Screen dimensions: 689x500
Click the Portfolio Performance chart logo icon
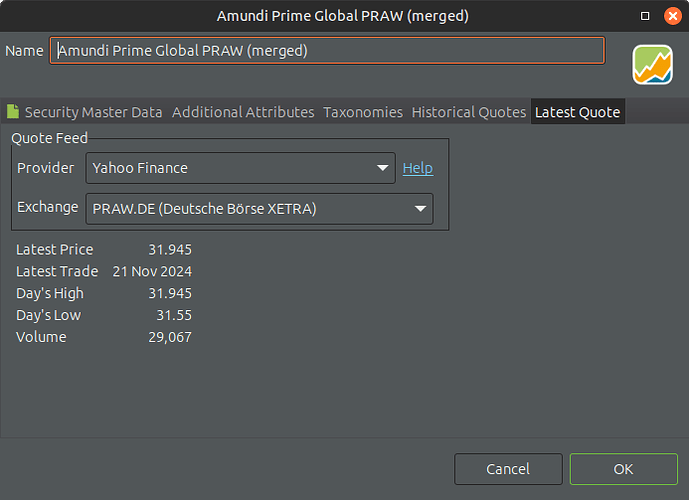pos(652,65)
